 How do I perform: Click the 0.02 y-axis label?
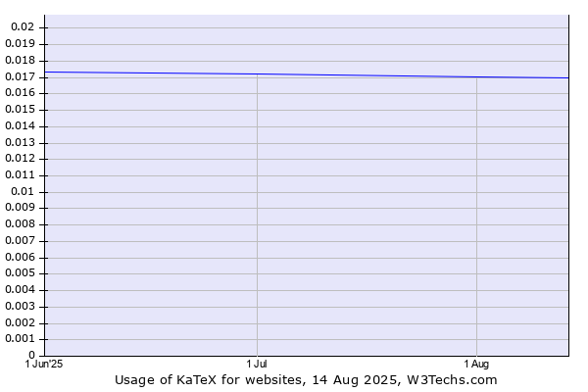[23, 27]
